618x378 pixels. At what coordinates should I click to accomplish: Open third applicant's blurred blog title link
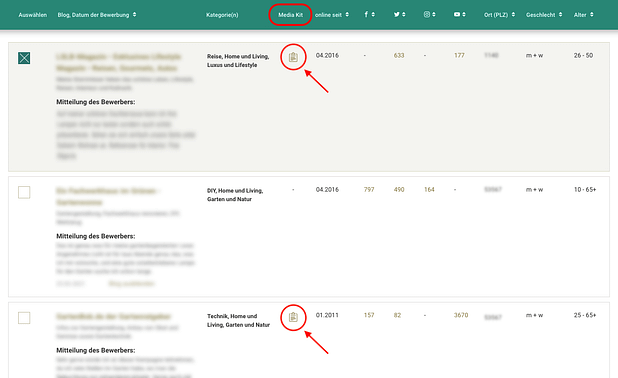click(x=114, y=317)
